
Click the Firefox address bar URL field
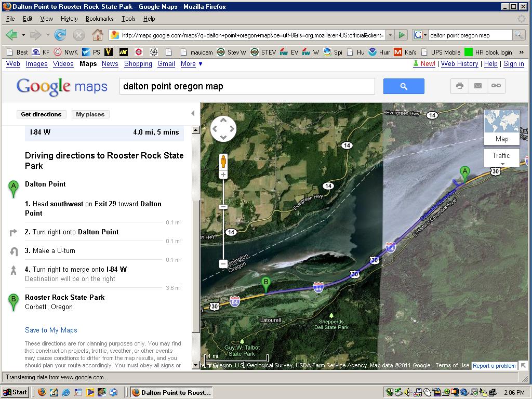point(252,35)
